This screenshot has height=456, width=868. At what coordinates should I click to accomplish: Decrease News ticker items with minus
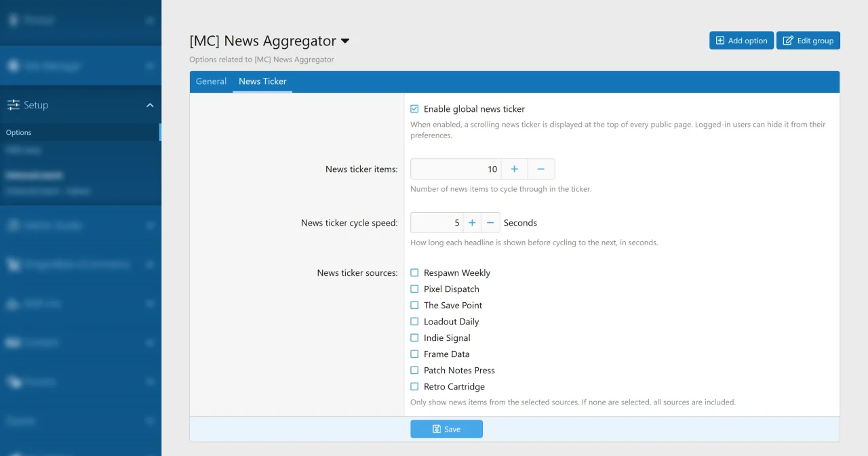(x=541, y=169)
